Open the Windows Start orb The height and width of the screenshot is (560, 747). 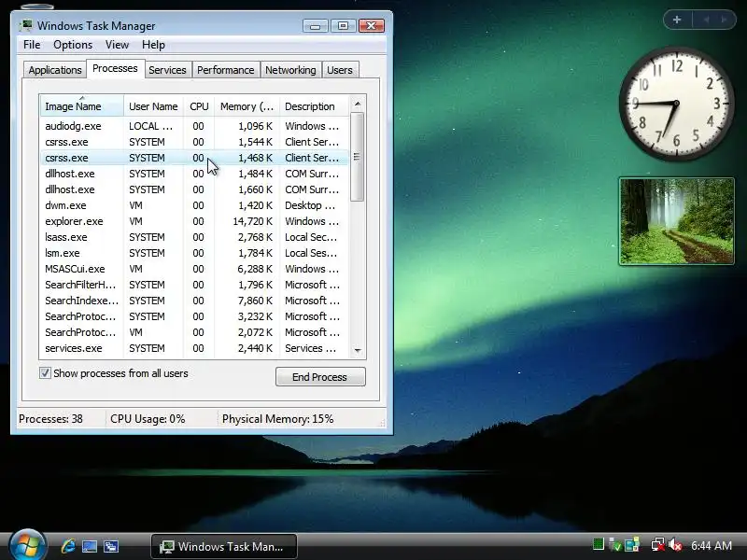27,546
